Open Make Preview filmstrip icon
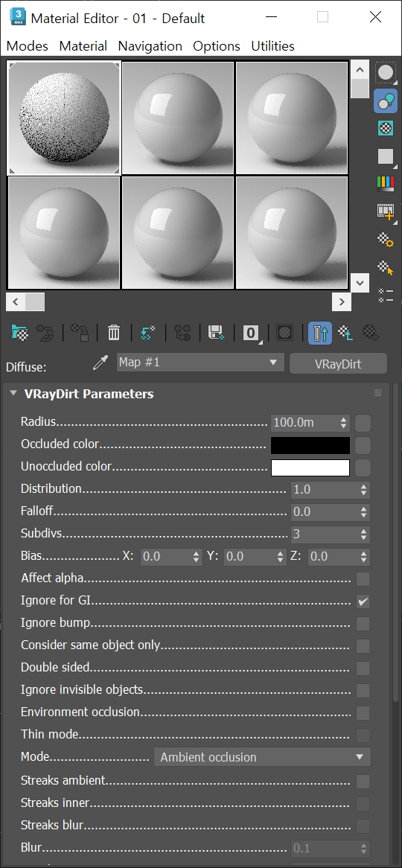This screenshot has width=402, height=868. click(386, 211)
